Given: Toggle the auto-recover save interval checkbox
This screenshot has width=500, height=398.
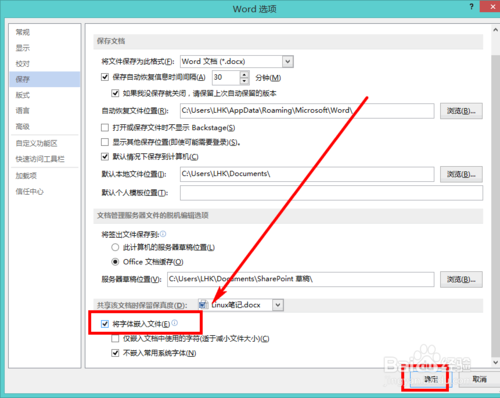Looking at the screenshot, I should click(105, 77).
